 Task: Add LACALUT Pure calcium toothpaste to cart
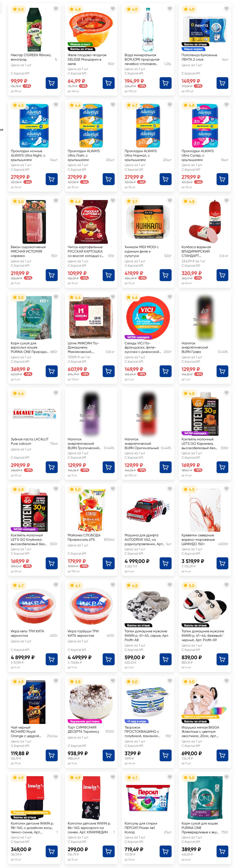click(x=52, y=467)
